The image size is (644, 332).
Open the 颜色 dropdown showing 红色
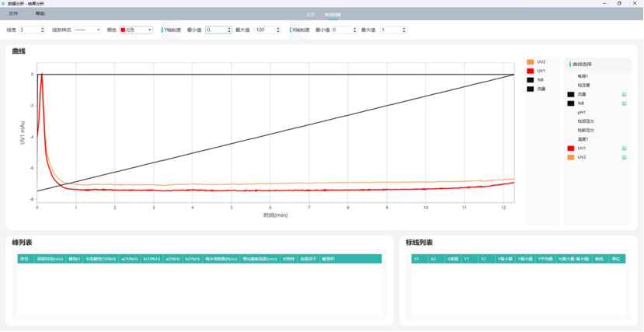coord(135,30)
